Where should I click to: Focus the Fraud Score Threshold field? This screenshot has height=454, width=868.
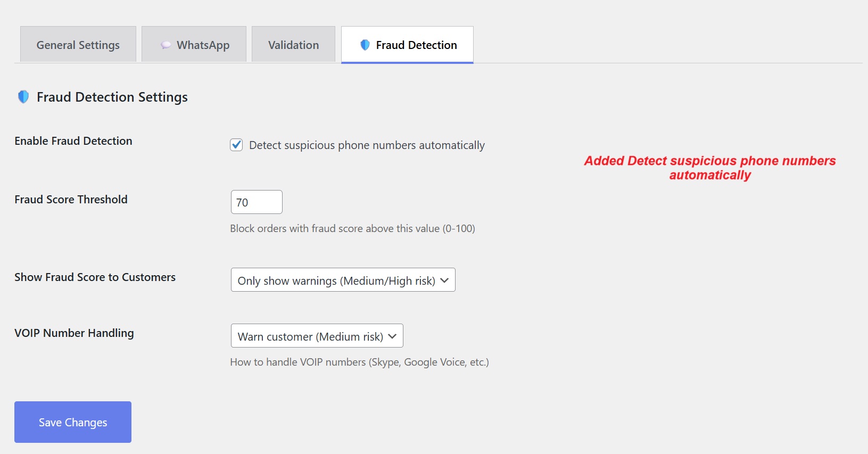click(257, 202)
